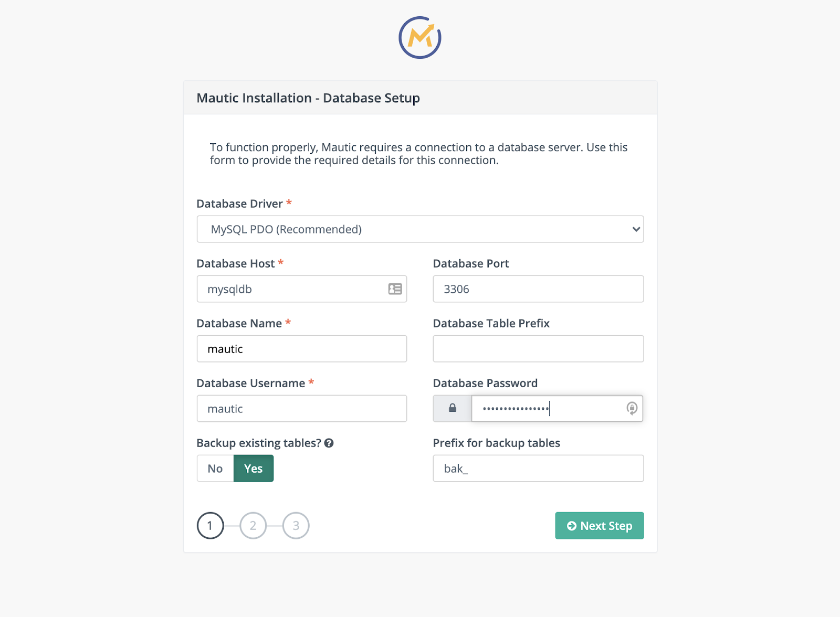Click the password manager icon in password field
The width and height of the screenshot is (840, 617).
click(632, 408)
